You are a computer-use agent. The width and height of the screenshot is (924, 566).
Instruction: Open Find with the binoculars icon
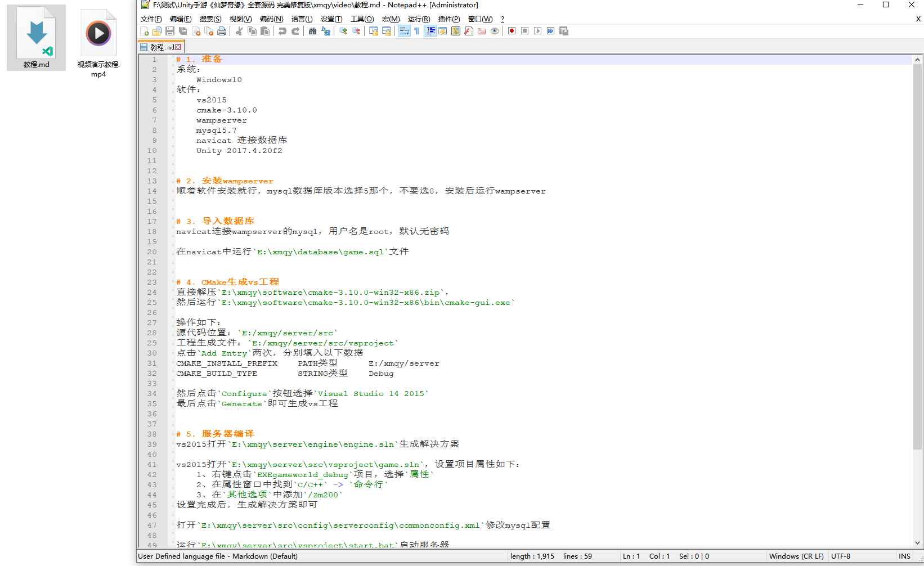[x=312, y=32]
